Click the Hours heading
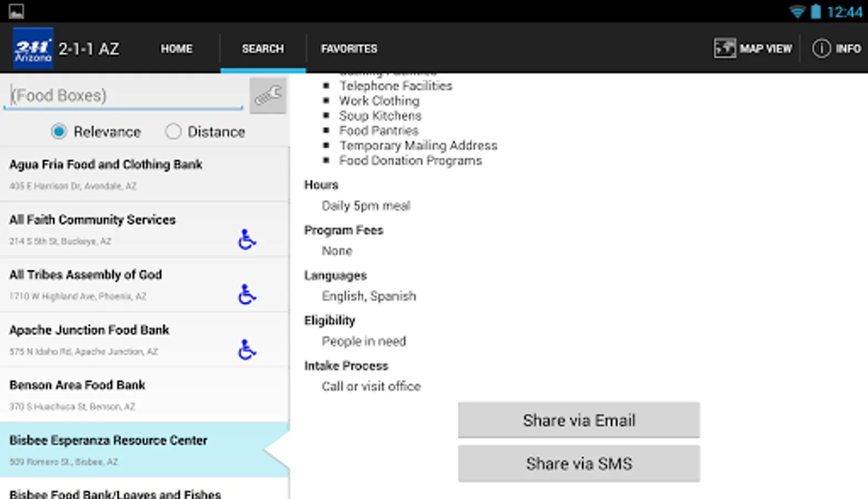This screenshot has height=499, width=868. click(x=321, y=185)
